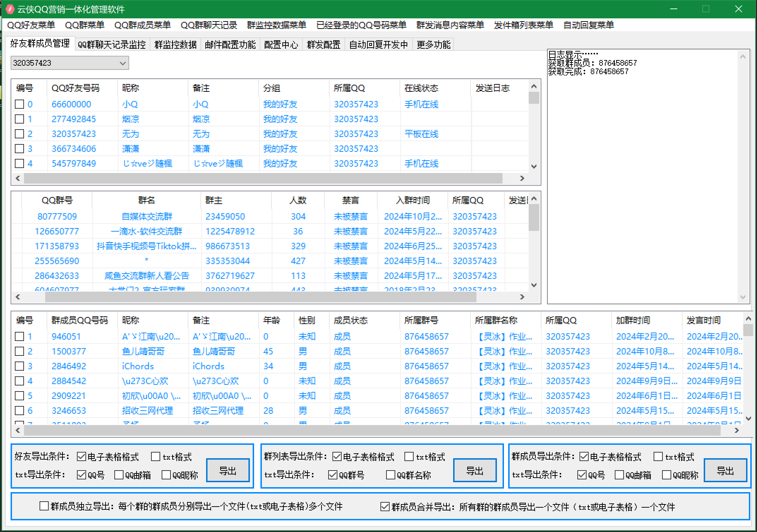757x532 pixels.
Task: Select group row 286432633
Action: click(x=270, y=276)
